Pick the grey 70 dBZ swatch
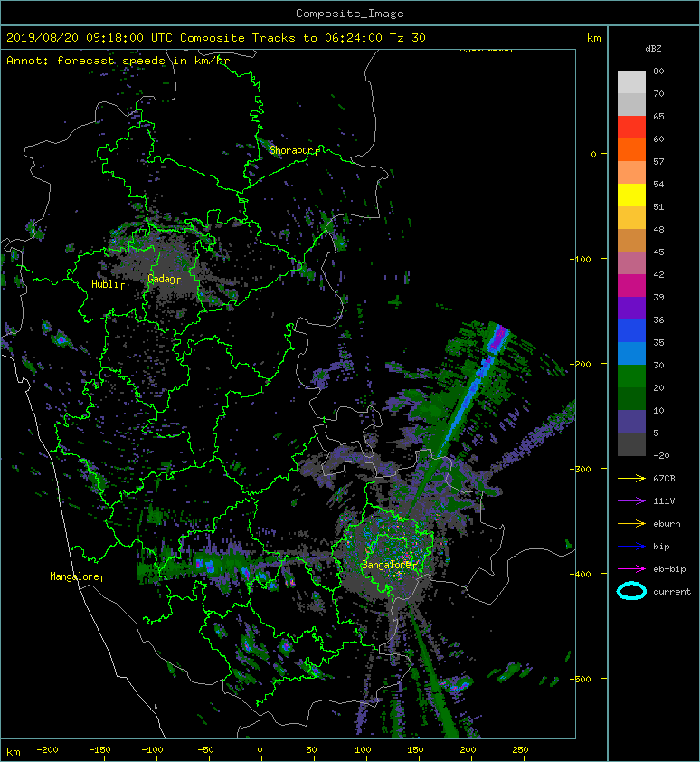 click(631, 104)
